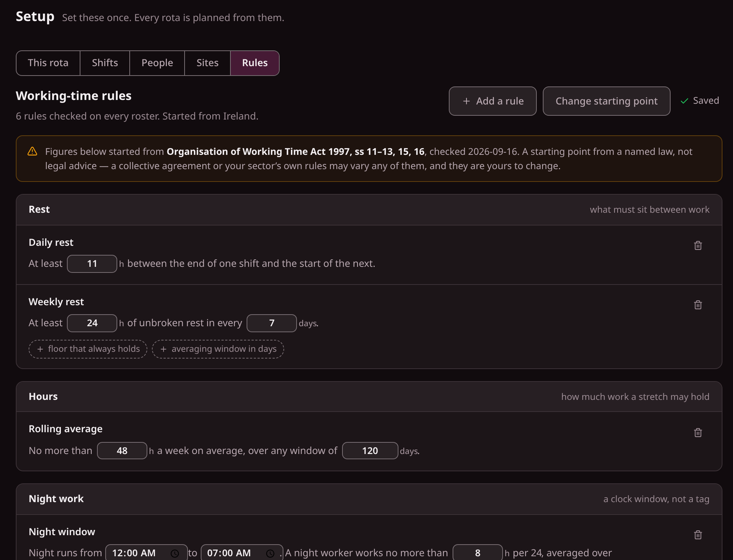The height and width of the screenshot is (560, 733).
Task: Edit night start time 12:00 AM
Action: pos(146,553)
